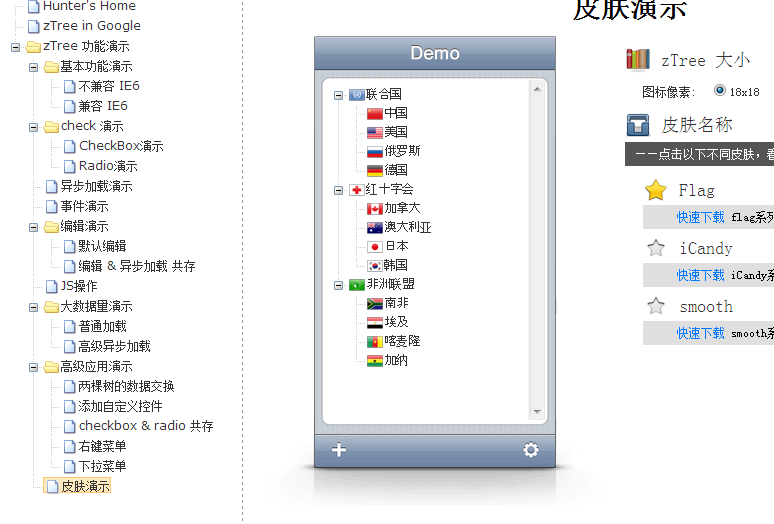Open the 事件演示 demo
Viewport: 774px width, 524px height.
[x=84, y=206]
